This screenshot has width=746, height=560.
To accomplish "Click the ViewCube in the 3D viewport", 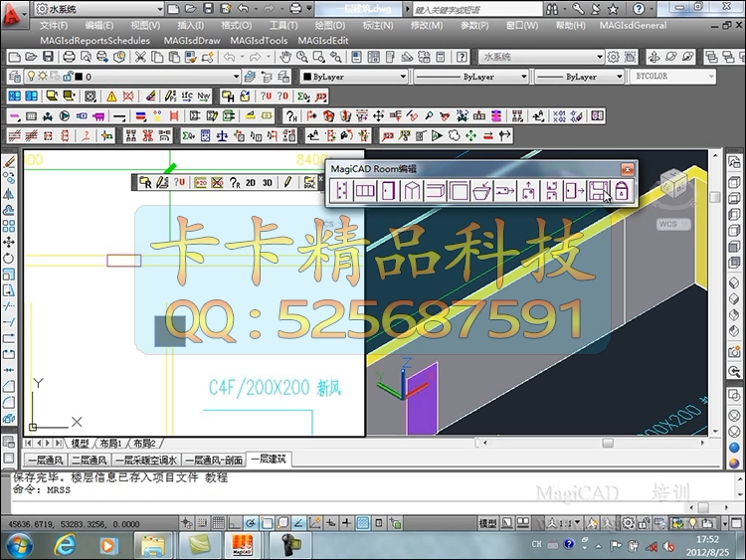I will [x=673, y=183].
